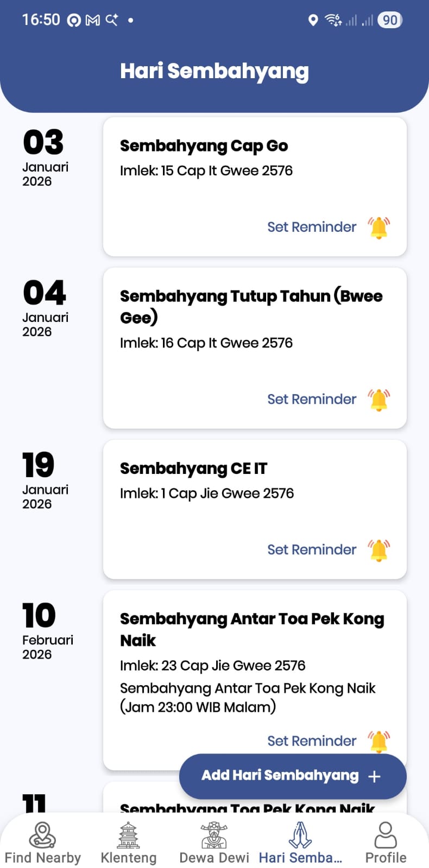Image resolution: width=429 pixels, height=868 pixels.
Task: Click plus icon on Add Hari Sembahyang
Action: [374, 776]
